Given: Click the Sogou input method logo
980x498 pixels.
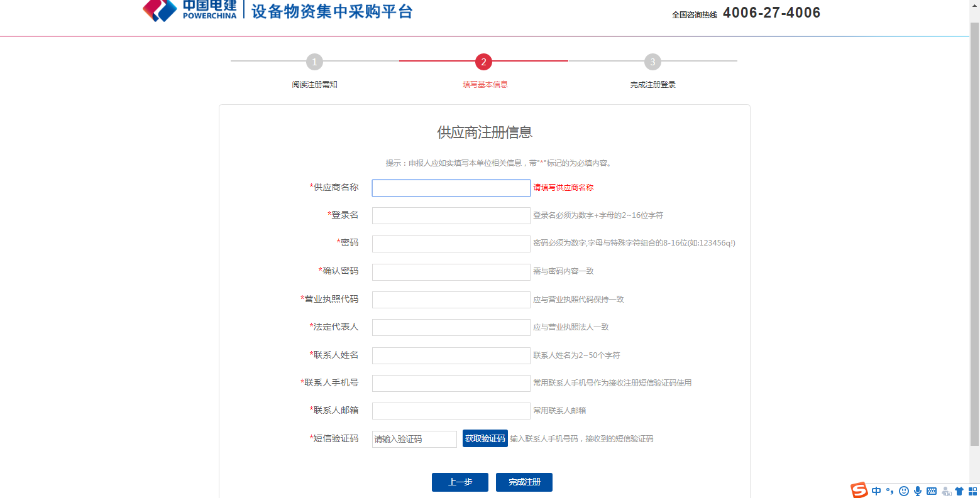Looking at the screenshot, I should 859,490.
